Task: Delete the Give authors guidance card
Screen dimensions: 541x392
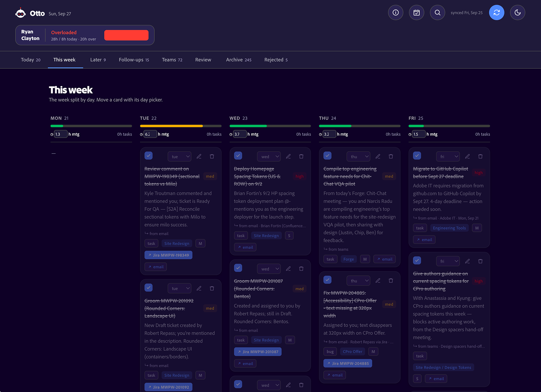Action: (480, 261)
